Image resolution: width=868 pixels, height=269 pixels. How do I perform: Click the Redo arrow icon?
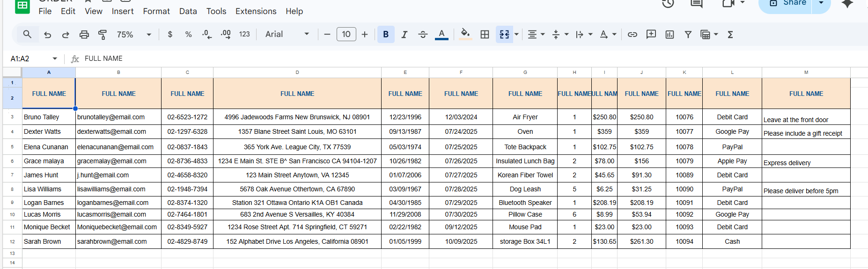[x=66, y=35]
